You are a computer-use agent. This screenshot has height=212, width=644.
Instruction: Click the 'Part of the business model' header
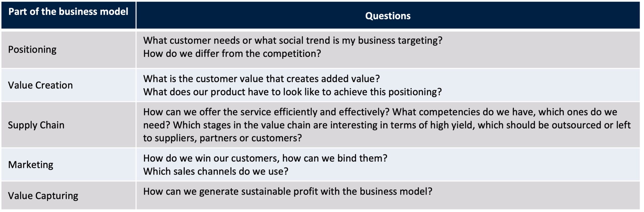pyautogui.click(x=68, y=12)
